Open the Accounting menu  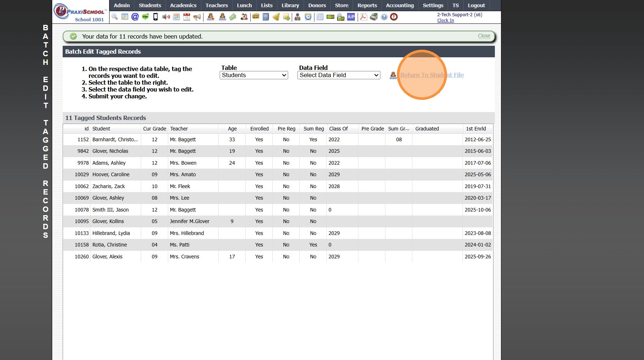[400, 5]
